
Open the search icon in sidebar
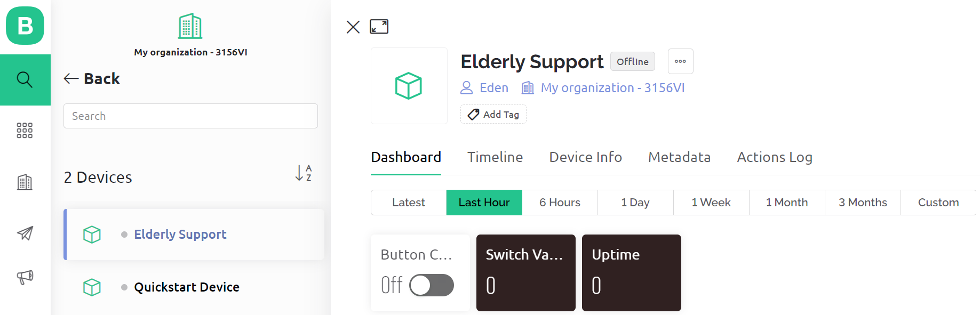(25, 80)
